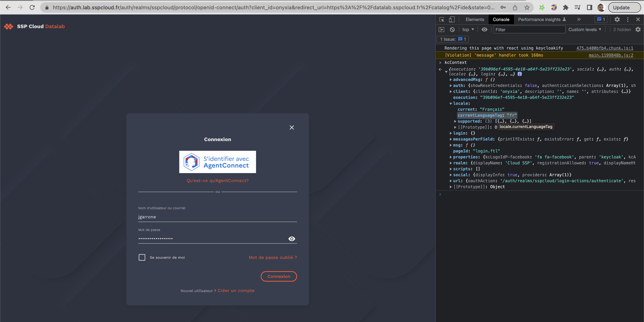Reveal the typed password with the eye toggle
Image resolution: width=644 pixels, height=322 pixels.
click(x=291, y=239)
